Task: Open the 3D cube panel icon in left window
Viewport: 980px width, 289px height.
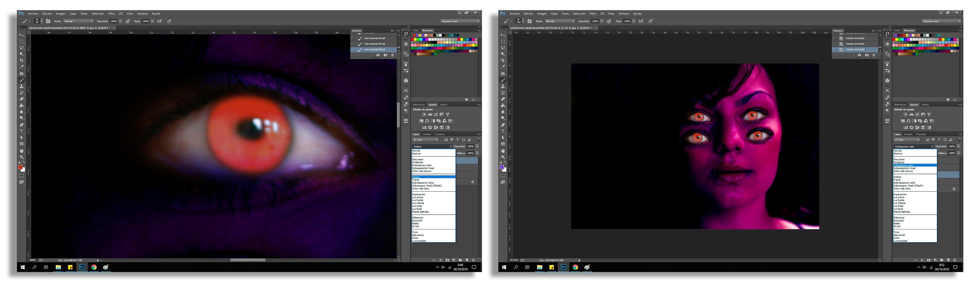Action: coord(406,80)
